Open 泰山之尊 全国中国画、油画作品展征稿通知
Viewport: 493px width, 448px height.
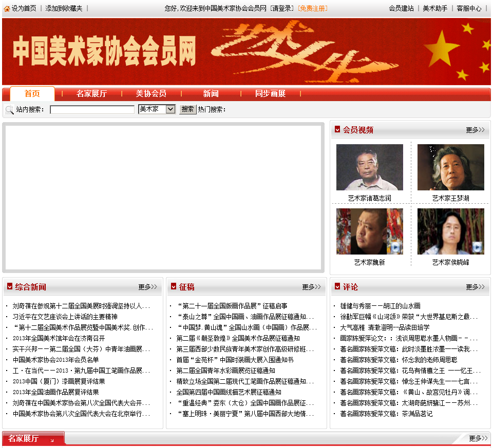coord(245,316)
